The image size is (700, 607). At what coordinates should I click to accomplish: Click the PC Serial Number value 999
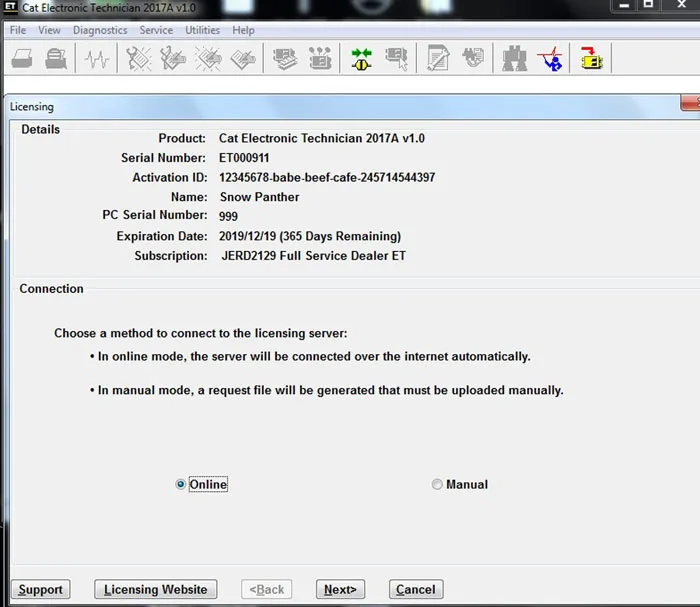coord(228,216)
